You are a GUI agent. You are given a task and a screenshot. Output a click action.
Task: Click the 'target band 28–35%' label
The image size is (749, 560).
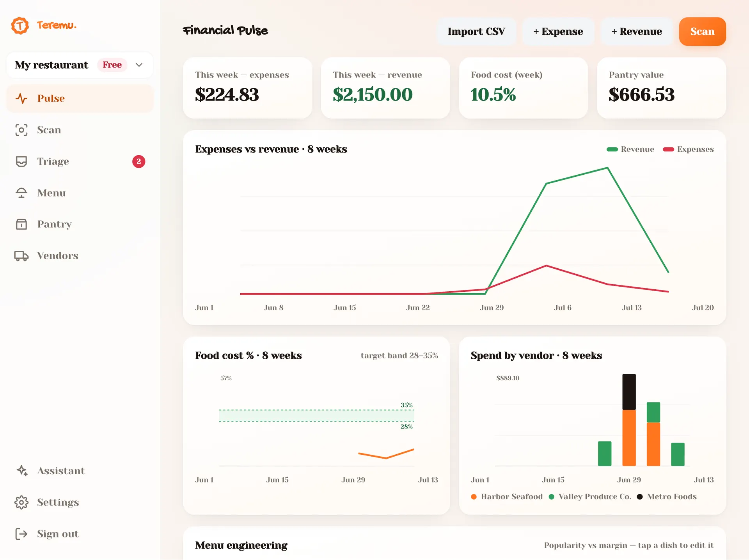tap(399, 356)
